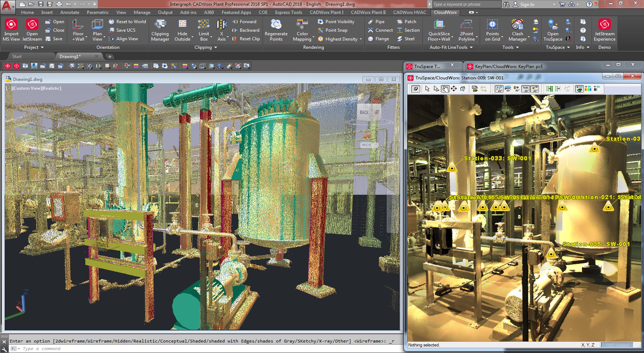Click the Sign In link

[527, 4]
